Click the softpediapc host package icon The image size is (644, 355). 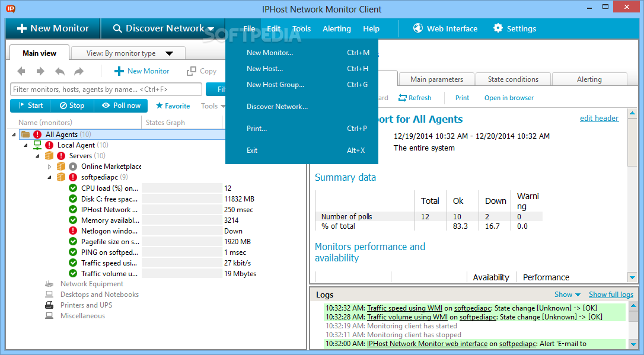pyautogui.click(x=61, y=177)
